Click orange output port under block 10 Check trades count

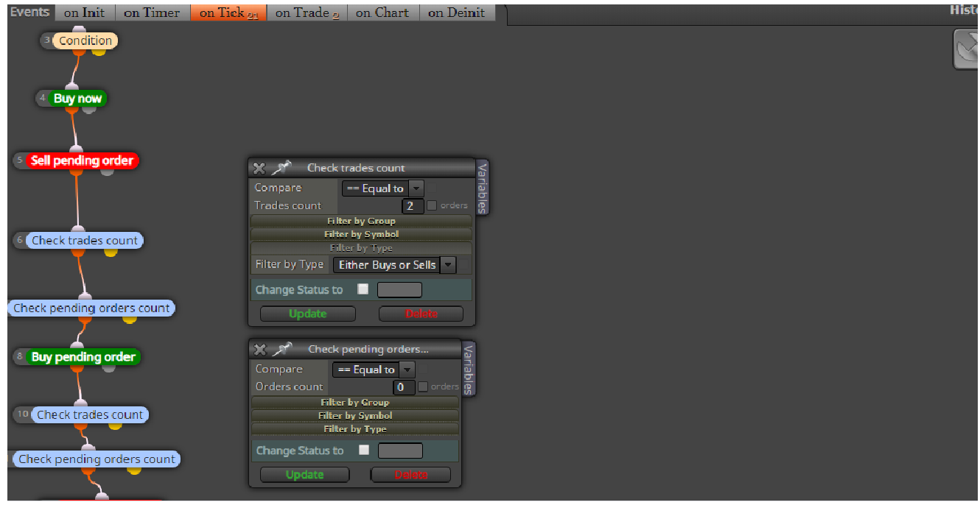[x=80, y=426]
